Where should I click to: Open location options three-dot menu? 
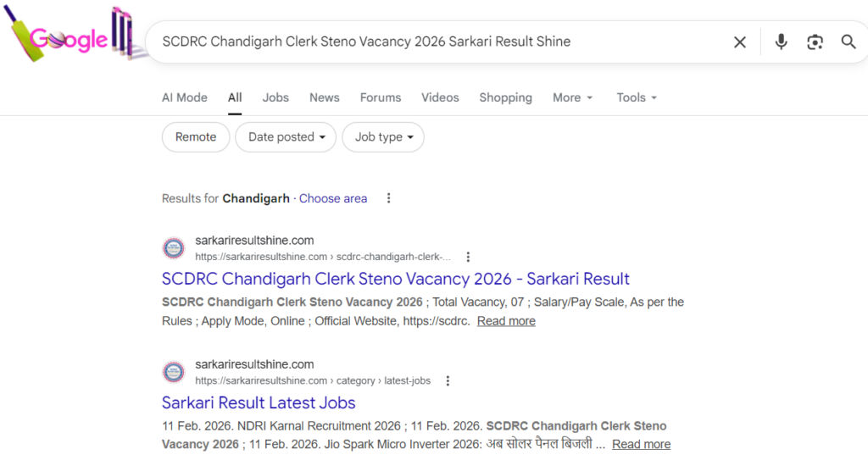coord(389,198)
